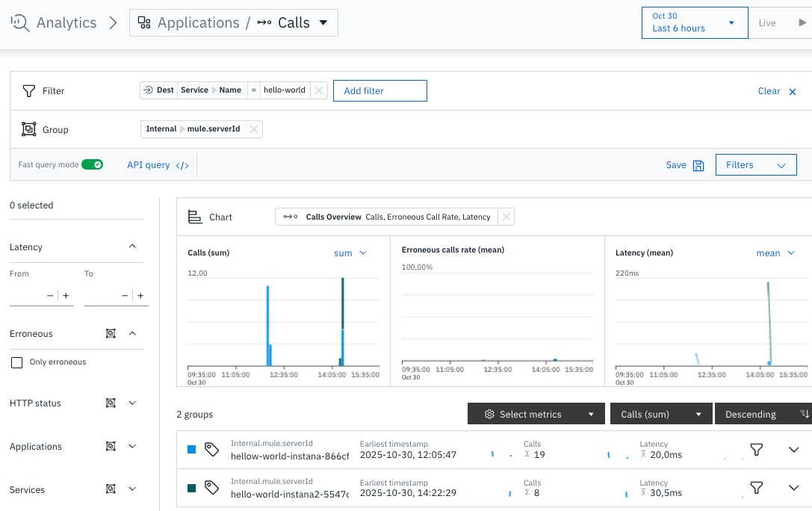The width and height of the screenshot is (812, 511).
Task: Open the API query link
Action: coord(157,164)
